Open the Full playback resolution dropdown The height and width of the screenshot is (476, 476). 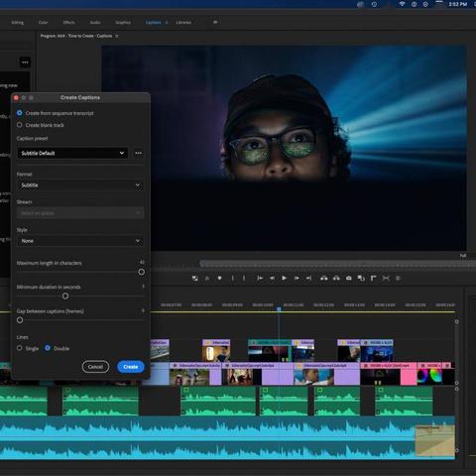click(463, 256)
